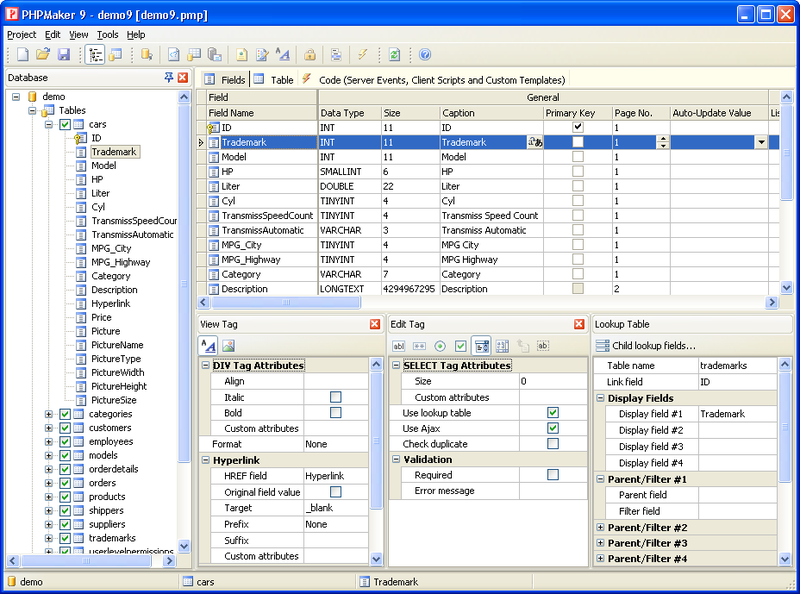
Task: Expand the categories table tree node
Action: pyautogui.click(x=49, y=414)
